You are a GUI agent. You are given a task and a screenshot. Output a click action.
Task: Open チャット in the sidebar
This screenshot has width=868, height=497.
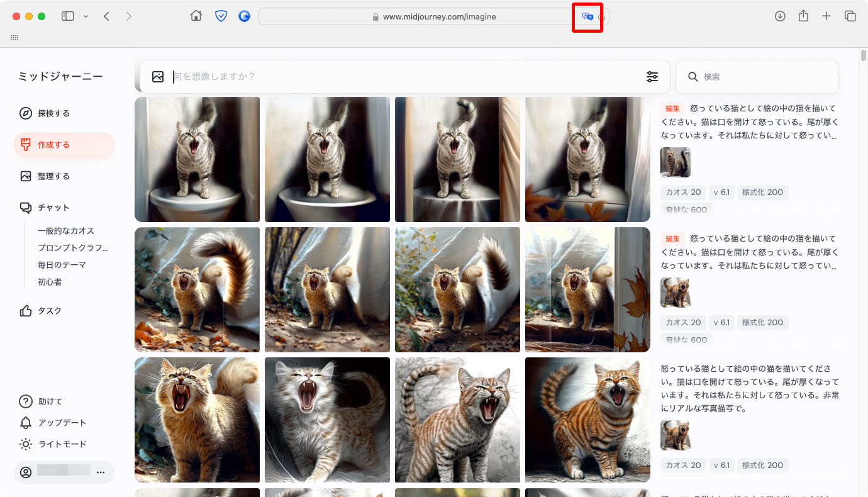point(64,208)
